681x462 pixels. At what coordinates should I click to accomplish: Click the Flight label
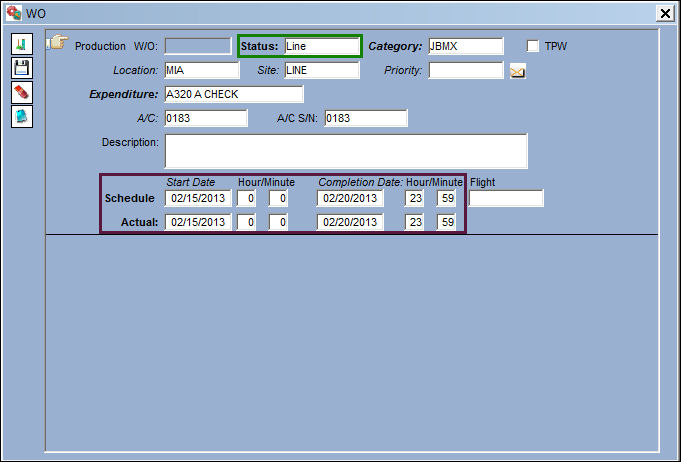483,182
